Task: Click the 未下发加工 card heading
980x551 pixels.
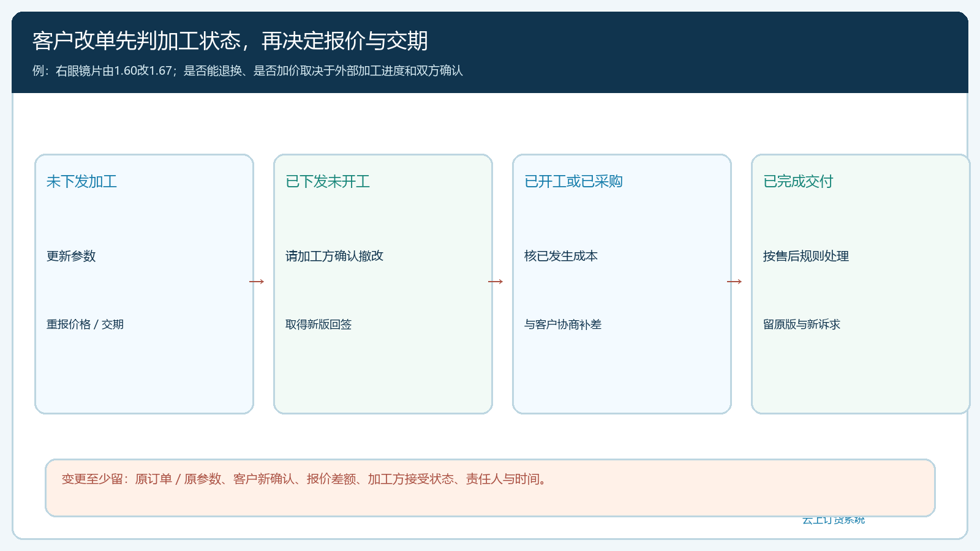Action: (82, 182)
